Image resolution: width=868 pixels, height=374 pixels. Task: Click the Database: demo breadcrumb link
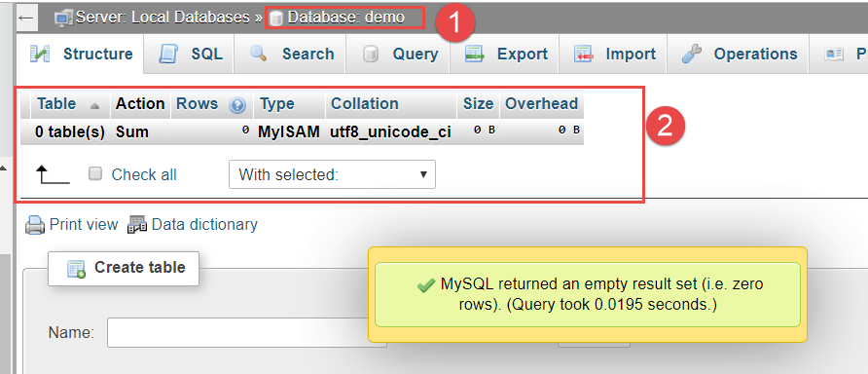(x=346, y=18)
